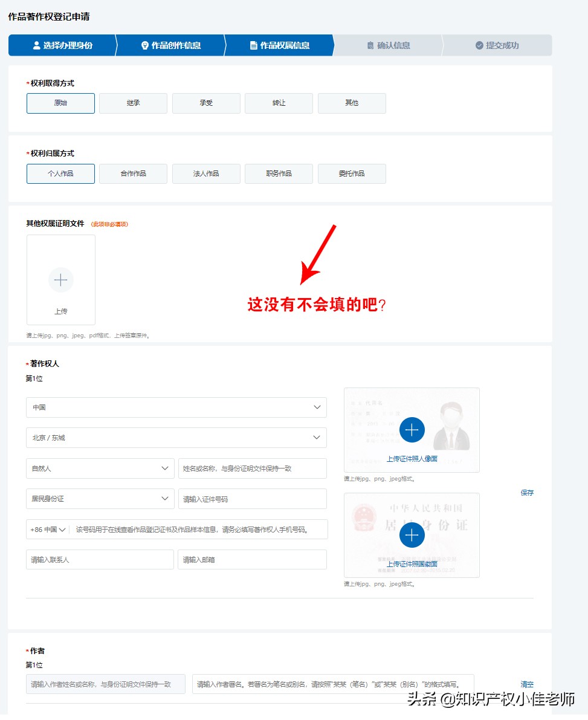Go back to the 作品创作信息 tab
This screenshot has height=720, width=588.
pyautogui.click(x=172, y=45)
